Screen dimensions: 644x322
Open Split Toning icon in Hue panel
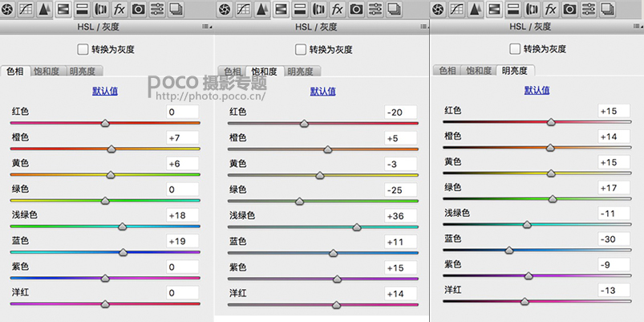click(x=82, y=9)
